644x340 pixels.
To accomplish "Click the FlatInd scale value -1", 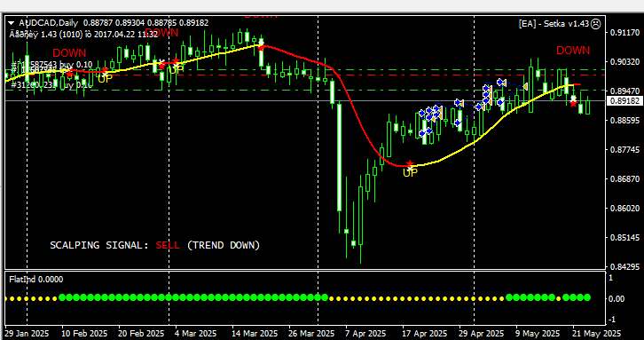I will (x=612, y=320).
